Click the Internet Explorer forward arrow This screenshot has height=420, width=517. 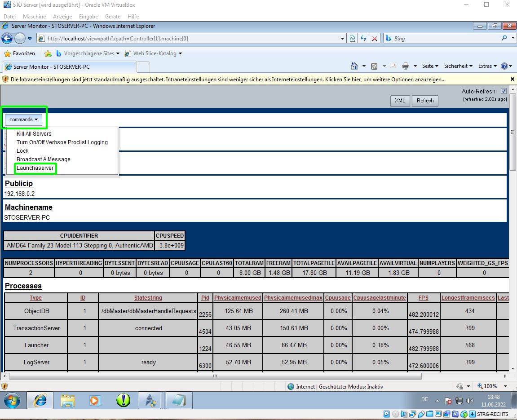[x=20, y=39]
